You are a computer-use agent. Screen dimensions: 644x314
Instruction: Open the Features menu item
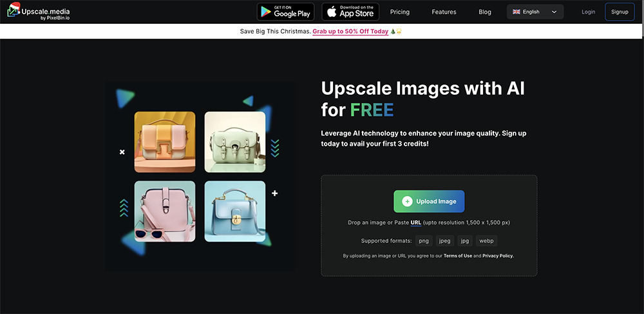tap(444, 12)
